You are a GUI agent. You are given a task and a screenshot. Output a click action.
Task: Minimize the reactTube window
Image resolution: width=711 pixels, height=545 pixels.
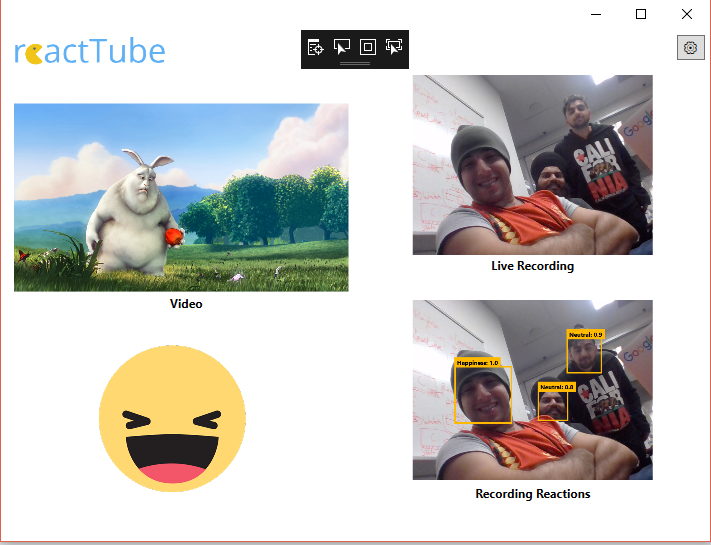[x=596, y=15]
